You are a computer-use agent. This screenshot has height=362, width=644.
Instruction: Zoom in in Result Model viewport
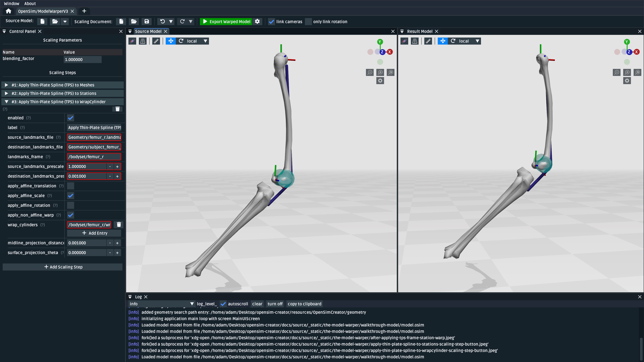click(627, 72)
